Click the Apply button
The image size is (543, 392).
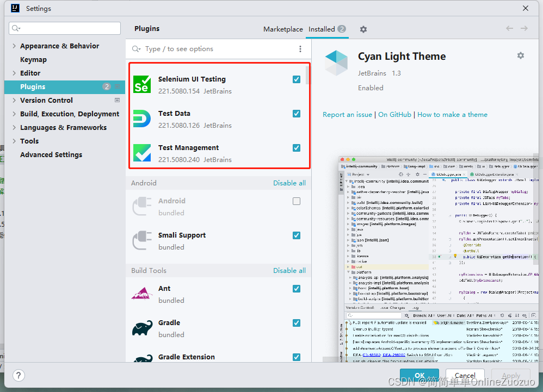[x=511, y=375]
